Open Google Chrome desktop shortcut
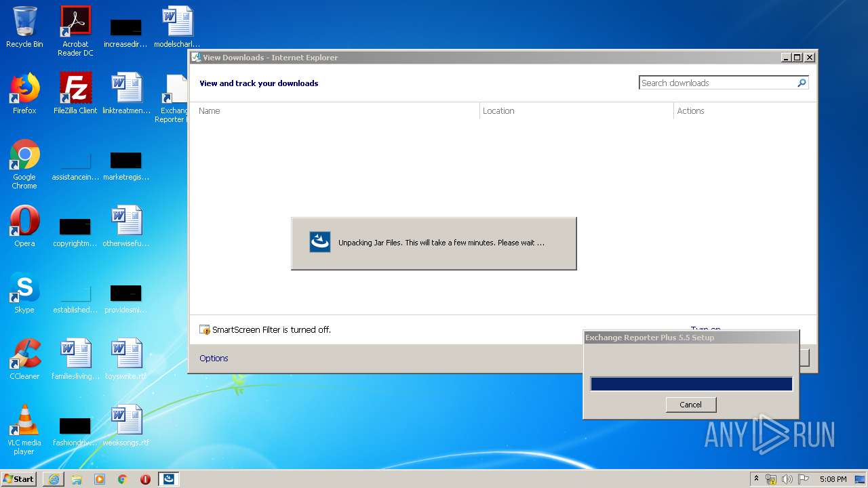Viewport: 868px width, 488px height. (24, 164)
